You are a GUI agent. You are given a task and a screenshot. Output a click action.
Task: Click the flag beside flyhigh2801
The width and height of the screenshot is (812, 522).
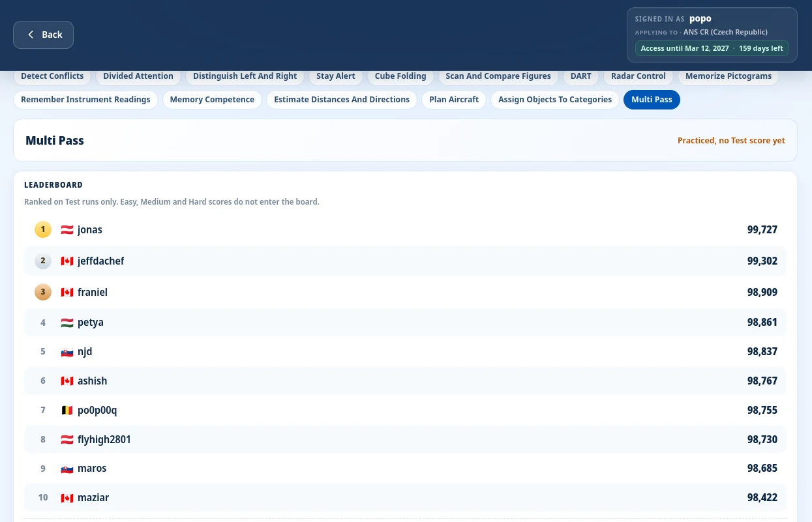[x=67, y=440]
